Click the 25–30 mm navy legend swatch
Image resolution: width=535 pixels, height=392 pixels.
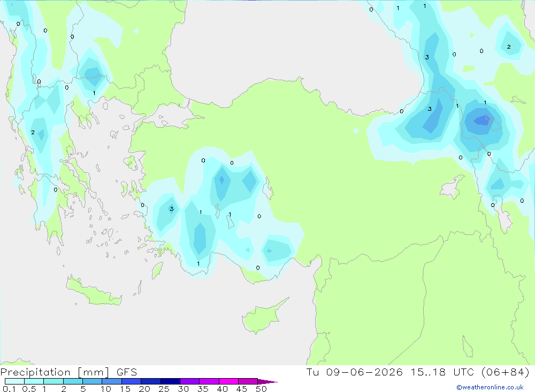tap(170, 381)
